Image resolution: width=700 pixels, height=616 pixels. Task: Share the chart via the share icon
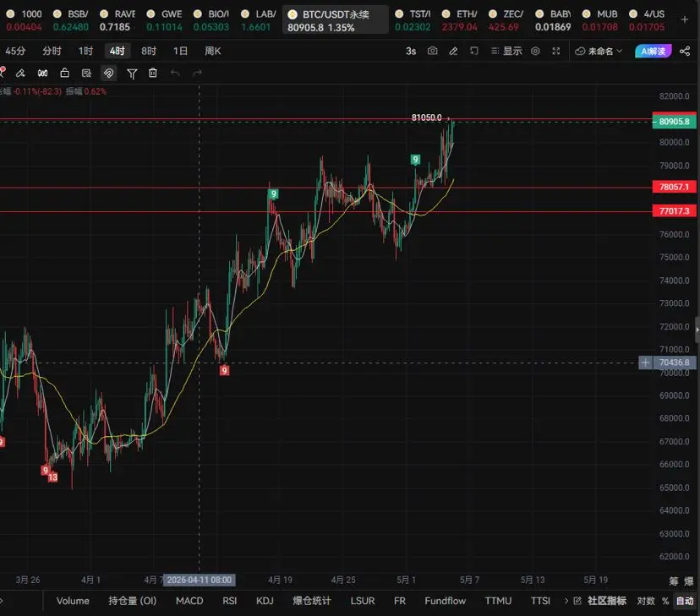pyautogui.click(x=685, y=51)
